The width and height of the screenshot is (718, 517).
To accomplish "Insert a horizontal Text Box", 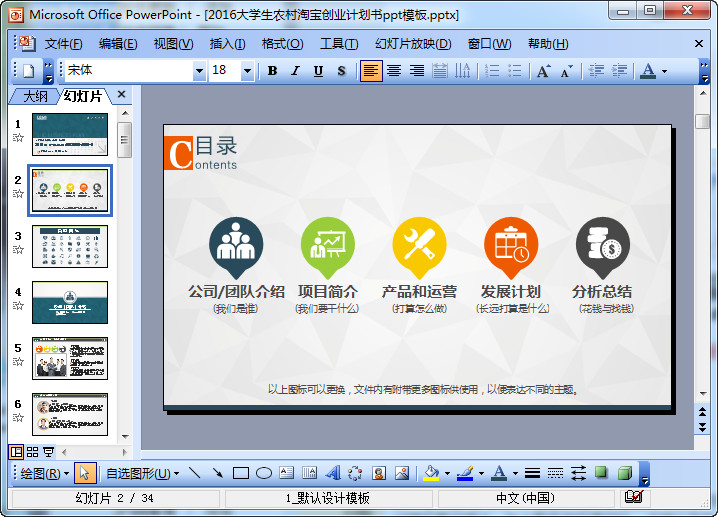I will (x=287, y=473).
